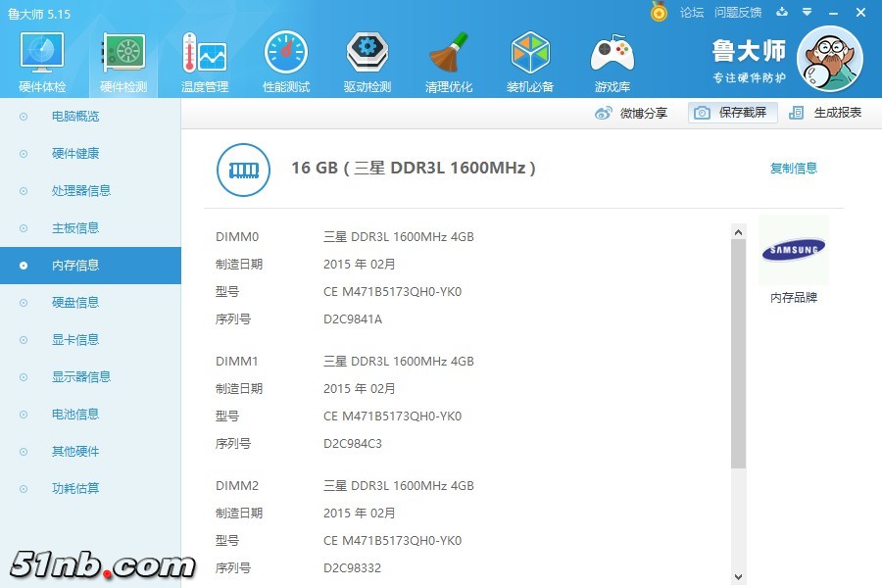Open the main menu dropdown arrow in title bar

[807, 12]
